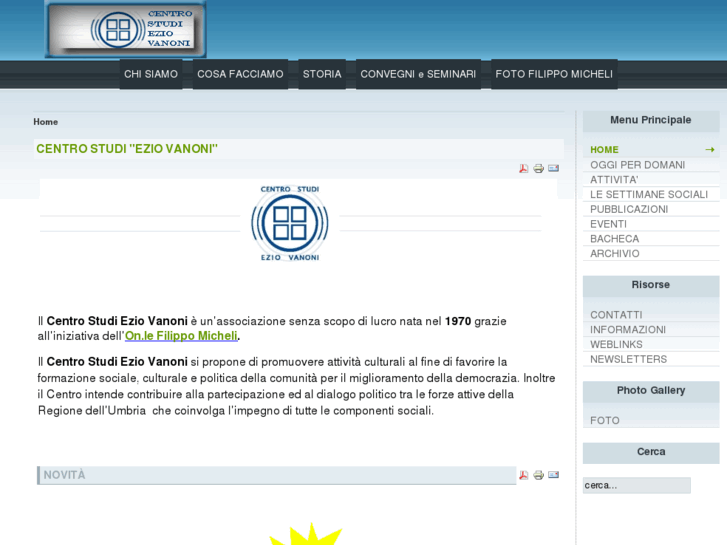Open FOTO FILIPPO MICHELI page
Viewport: 727px width, 545px height.
pyautogui.click(x=554, y=74)
